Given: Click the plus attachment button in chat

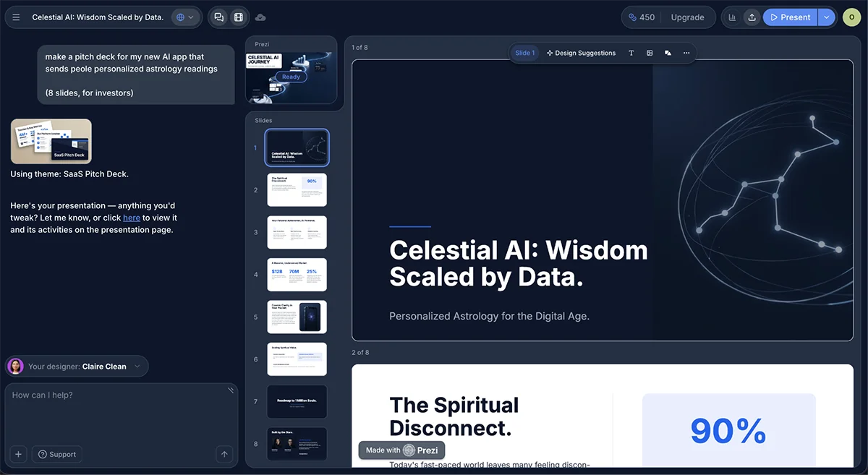Looking at the screenshot, I should point(19,454).
